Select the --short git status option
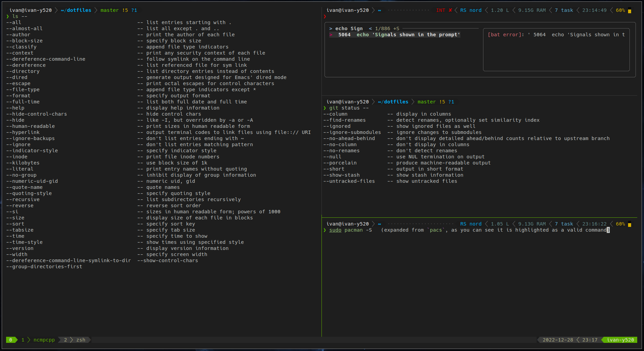This screenshot has height=351, width=644. pos(334,169)
